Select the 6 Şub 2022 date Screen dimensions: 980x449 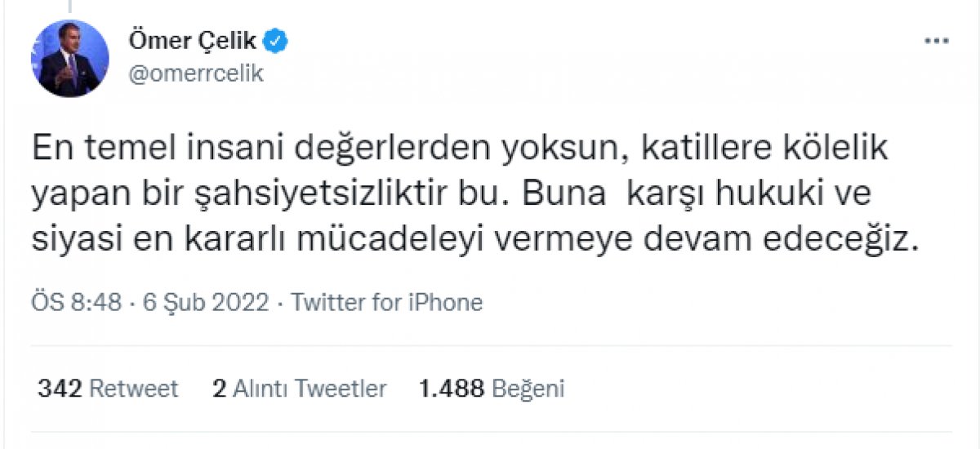click(x=206, y=303)
